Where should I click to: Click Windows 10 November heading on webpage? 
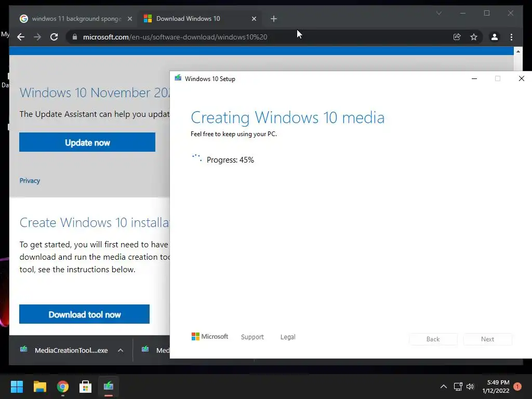tap(95, 92)
